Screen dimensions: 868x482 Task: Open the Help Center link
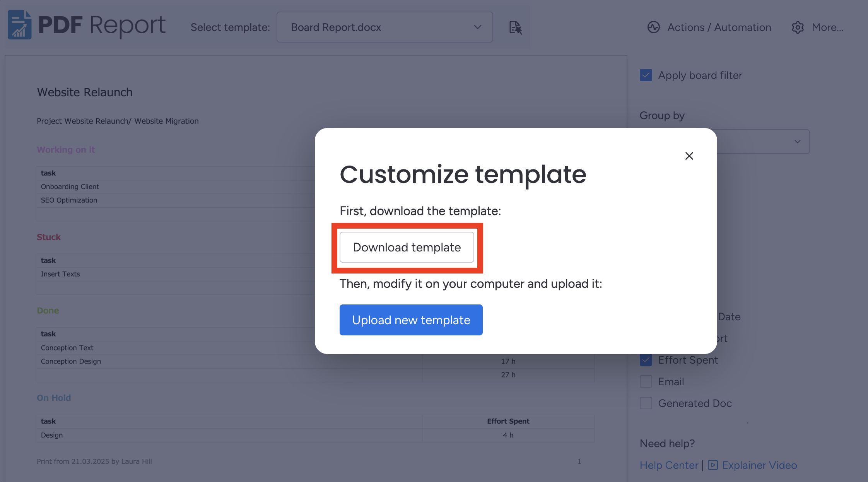click(x=669, y=465)
